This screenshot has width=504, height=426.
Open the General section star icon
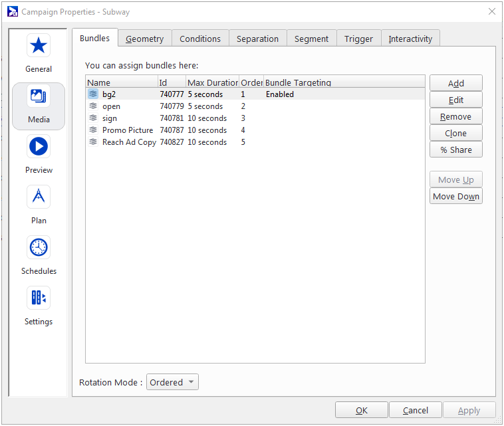click(x=39, y=46)
